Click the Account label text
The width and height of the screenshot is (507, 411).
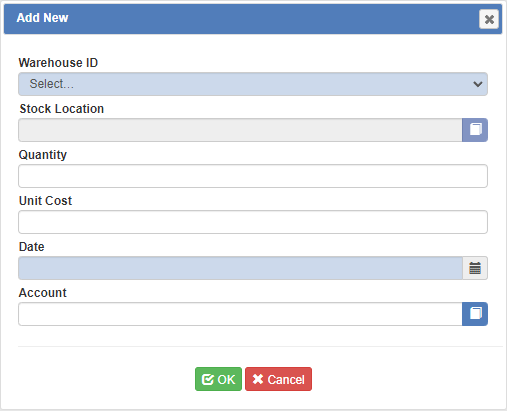pyautogui.click(x=43, y=293)
